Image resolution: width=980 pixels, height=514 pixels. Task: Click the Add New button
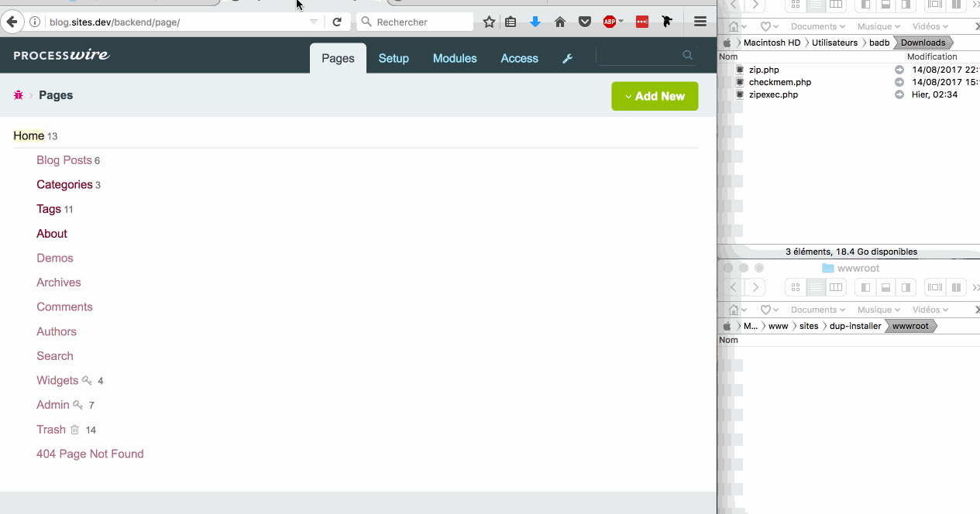[x=658, y=96]
